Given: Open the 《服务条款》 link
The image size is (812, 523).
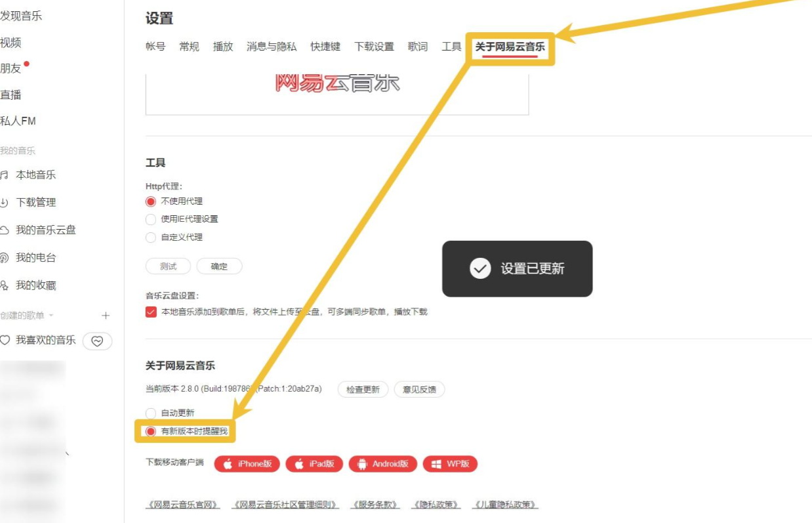Looking at the screenshot, I should [x=375, y=505].
